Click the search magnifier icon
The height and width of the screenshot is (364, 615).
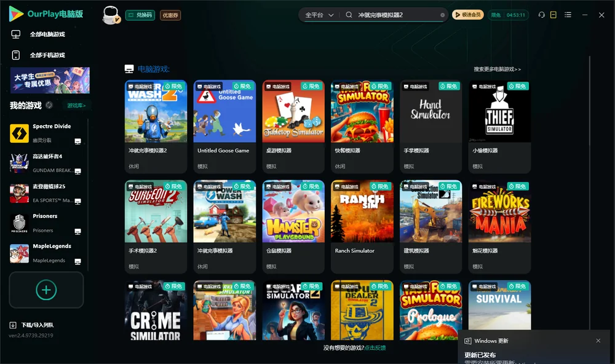[349, 15]
